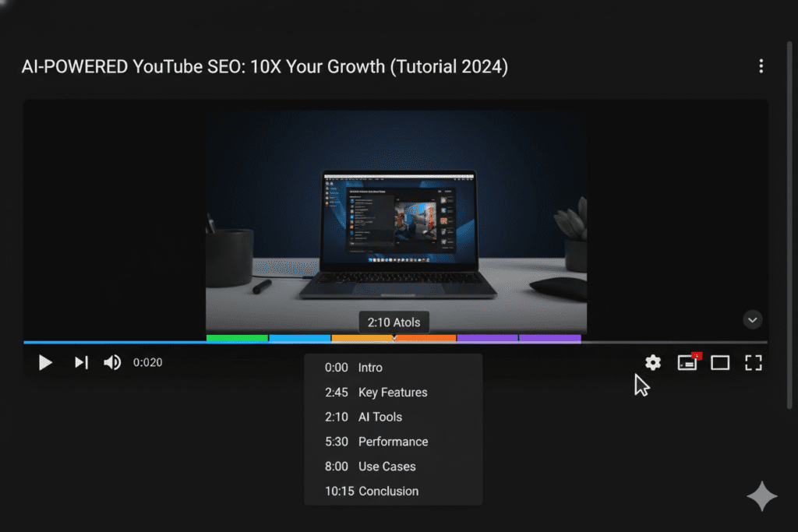Select the Key Features chapter
798x532 pixels.
(x=392, y=392)
